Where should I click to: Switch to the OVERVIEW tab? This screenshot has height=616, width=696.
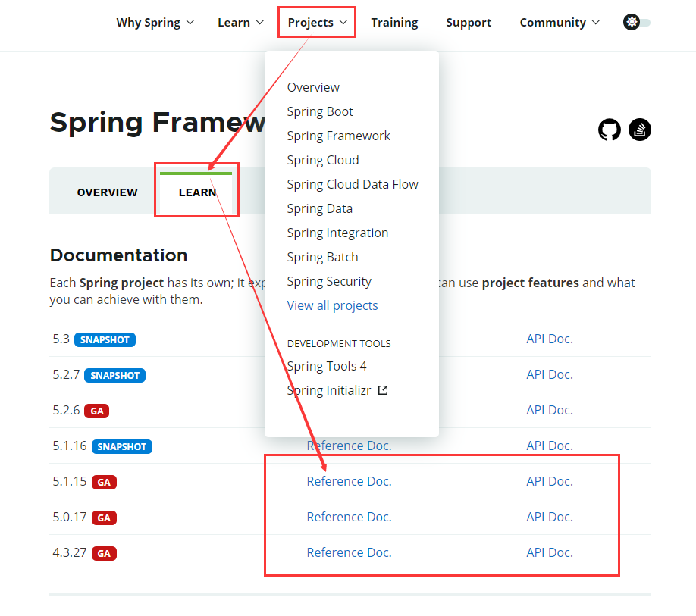107,192
